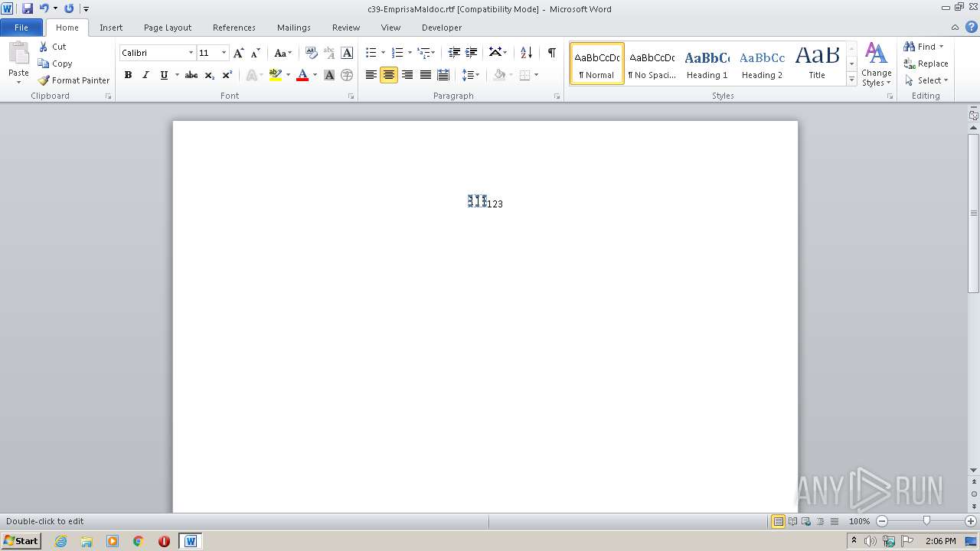Image resolution: width=980 pixels, height=551 pixels.
Task: Open the Font dialog launcher
Action: click(351, 96)
